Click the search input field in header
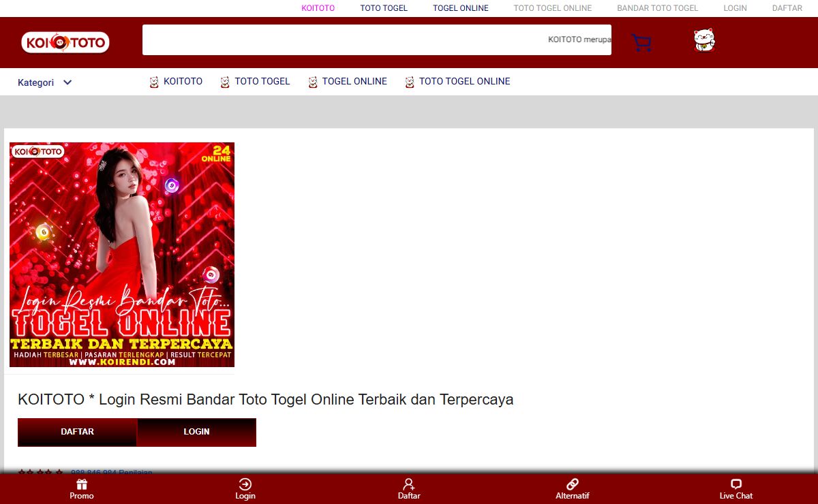 [x=377, y=40]
